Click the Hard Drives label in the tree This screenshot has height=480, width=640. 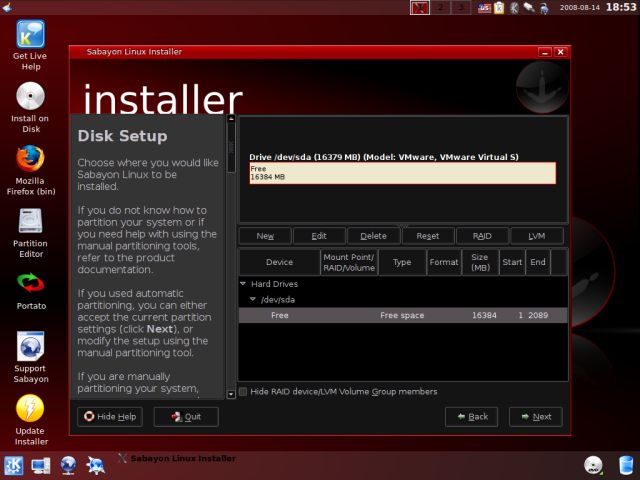tap(274, 284)
